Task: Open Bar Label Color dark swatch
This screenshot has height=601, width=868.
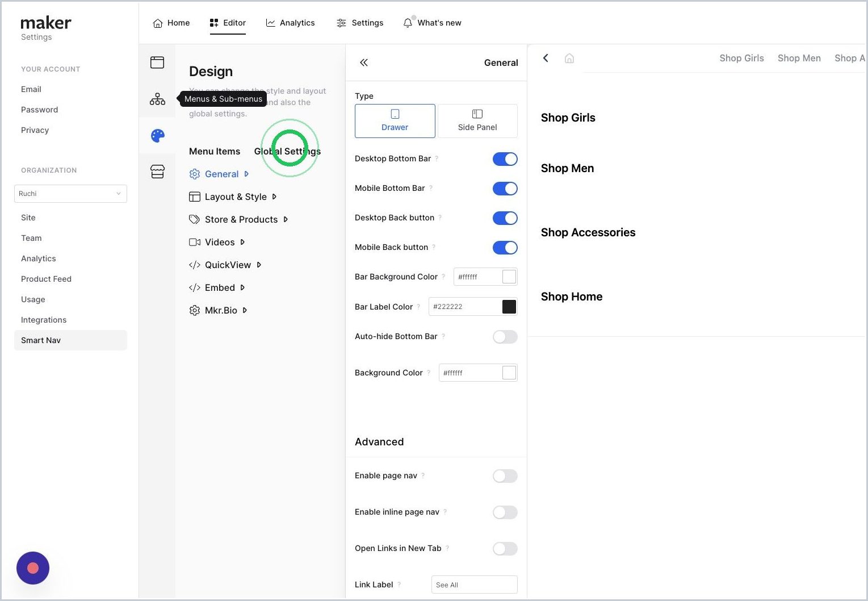Action: point(509,307)
